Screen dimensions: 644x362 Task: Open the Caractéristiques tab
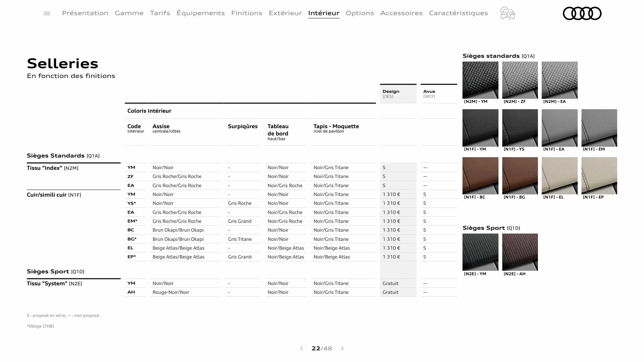point(458,13)
